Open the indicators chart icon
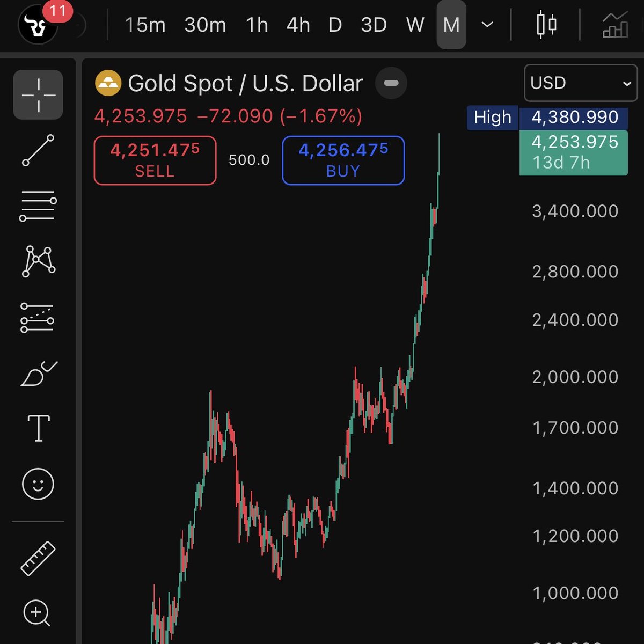 click(615, 25)
